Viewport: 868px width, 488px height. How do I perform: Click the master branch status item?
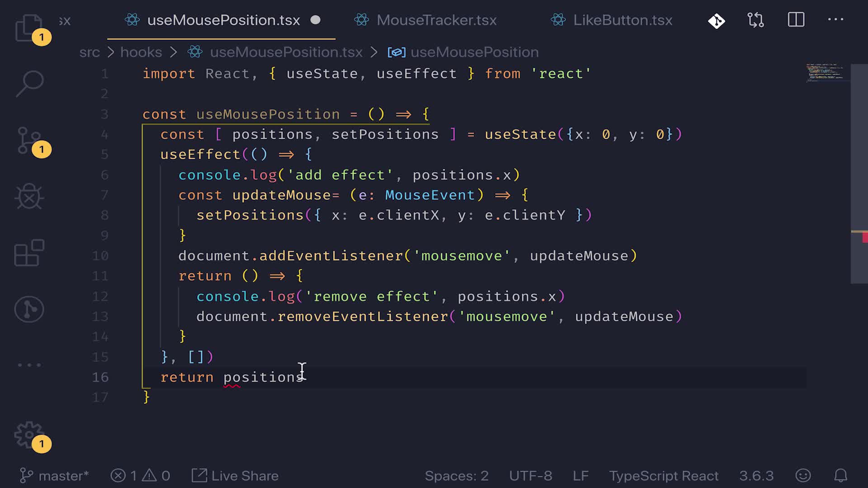[x=54, y=476]
